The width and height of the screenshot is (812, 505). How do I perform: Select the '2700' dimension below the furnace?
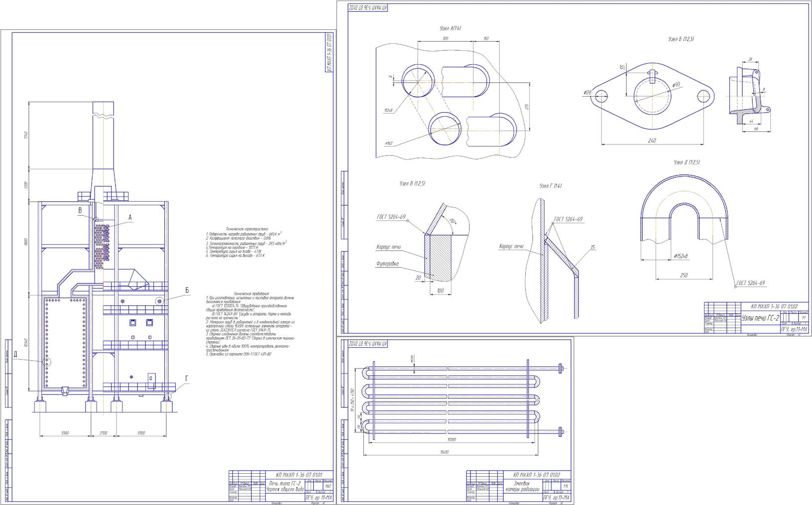tap(103, 433)
